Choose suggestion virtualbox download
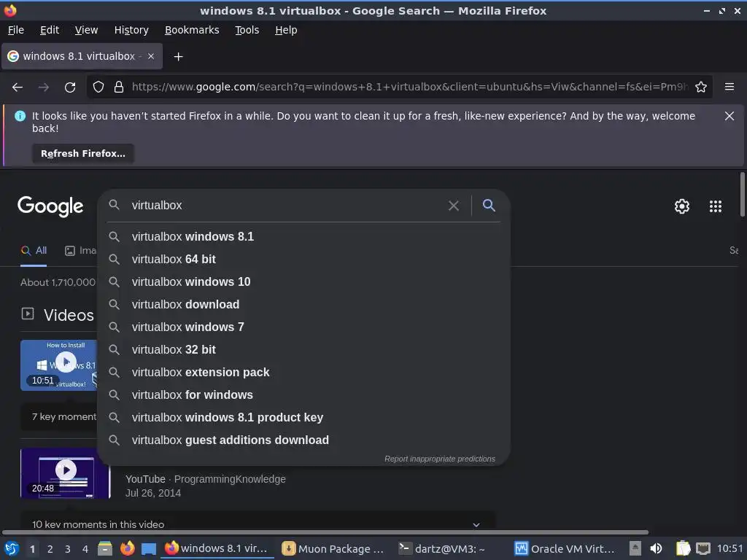The height and width of the screenshot is (560, 747). coord(303,304)
